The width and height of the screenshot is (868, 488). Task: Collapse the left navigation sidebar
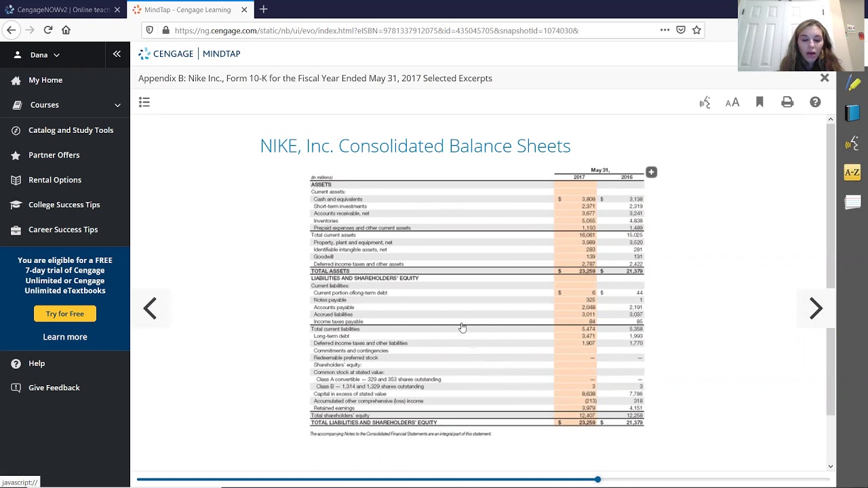pos(117,54)
